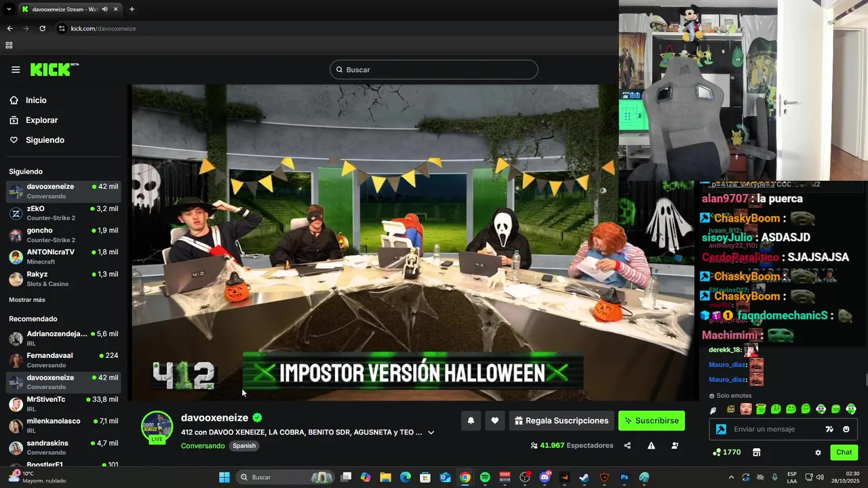Screen dimensions: 868x488
Task: Click Regala Suscripciones button
Action: 561,421
